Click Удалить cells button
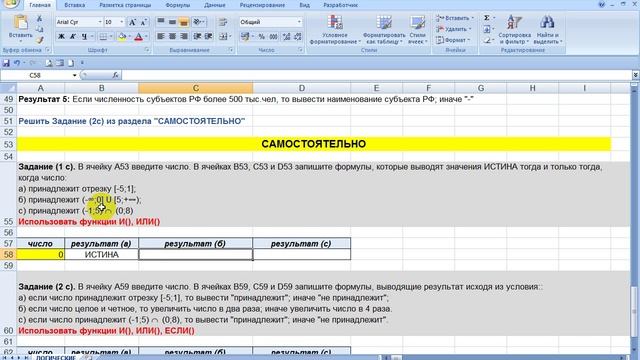This screenshot has height=360, width=640. click(x=453, y=29)
